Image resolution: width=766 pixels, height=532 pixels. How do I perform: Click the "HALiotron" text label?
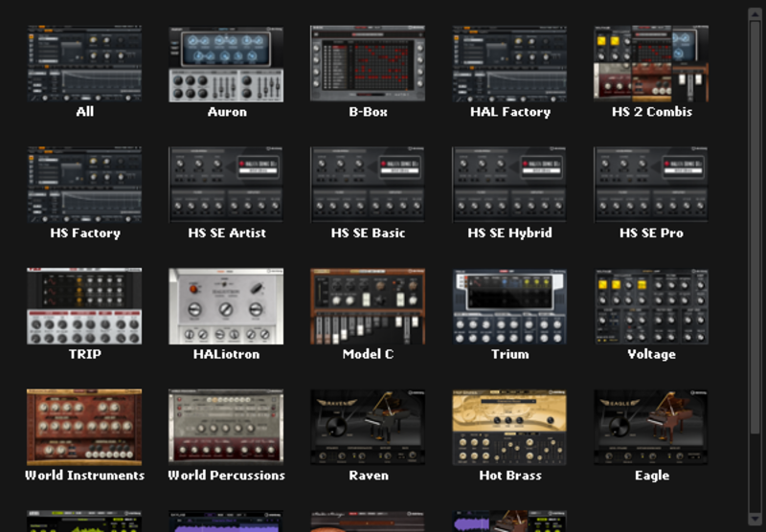tap(227, 354)
